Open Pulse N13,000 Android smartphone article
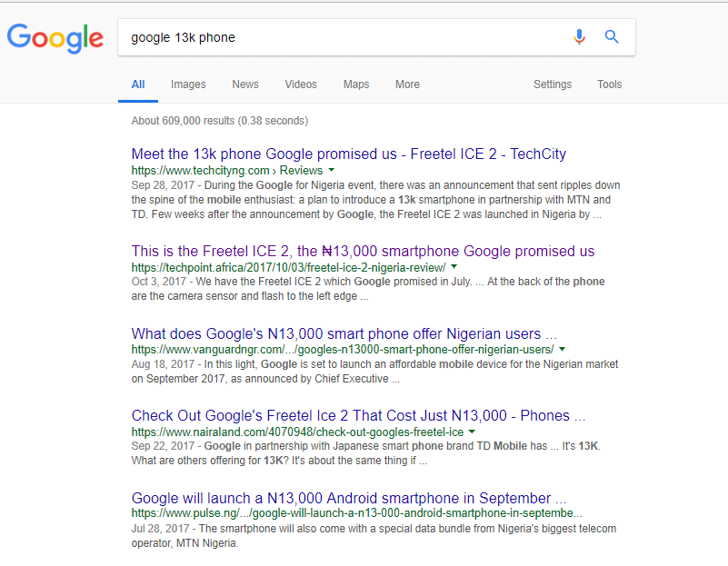The image size is (728, 566). point(349,498)
